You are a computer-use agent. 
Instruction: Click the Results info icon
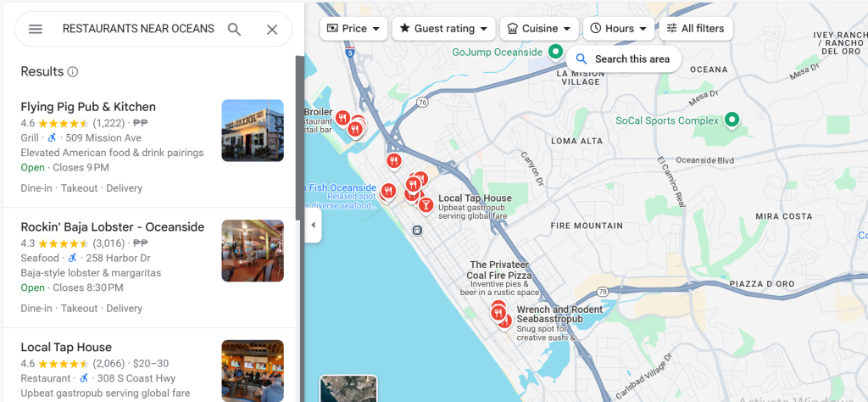[x=73, y=72]
